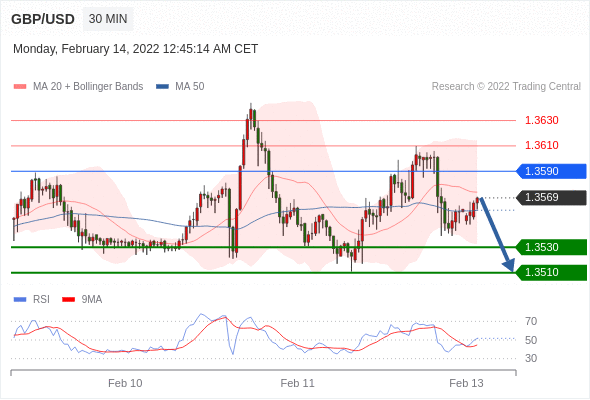590x400 pixels.
Task: Click the MA 20 + Bollinger Bands legend label
Action: (88, 87)
